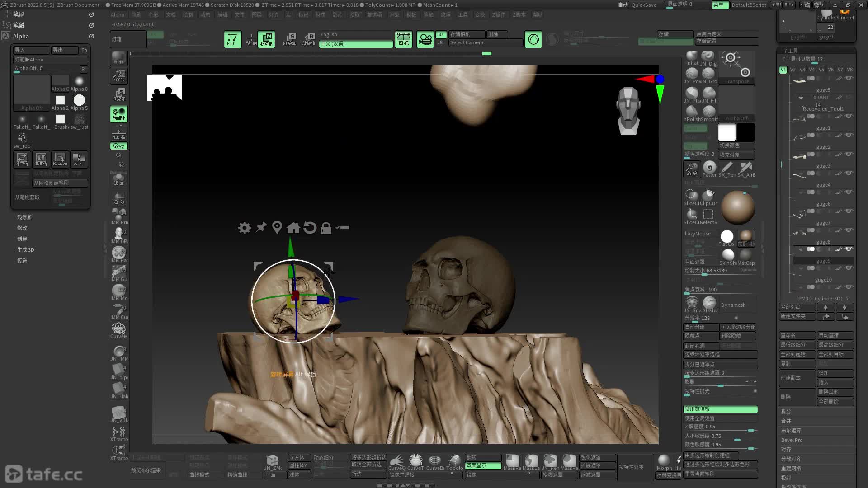868x488 pixels.
Task: Open the 工具 menu
Action: tap(463, 15)
